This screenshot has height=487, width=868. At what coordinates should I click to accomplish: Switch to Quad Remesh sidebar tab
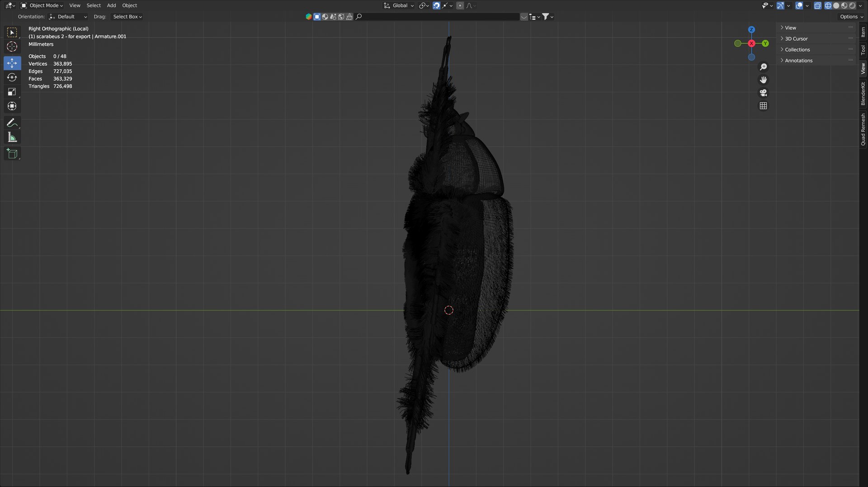(863, 129)
